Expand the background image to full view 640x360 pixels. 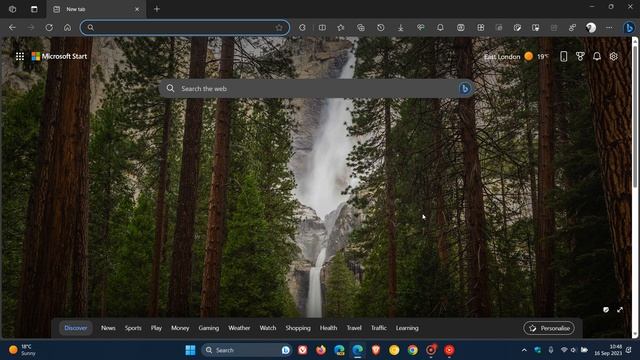(620, 310)
